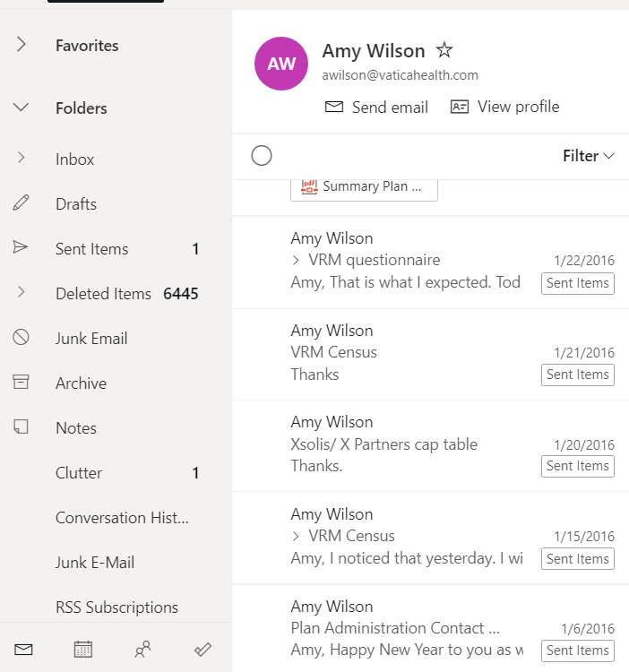Toggle the select-all messages circle
This screenshot has width=629, height=672.
pyautogui.click(x=262, y=156)
